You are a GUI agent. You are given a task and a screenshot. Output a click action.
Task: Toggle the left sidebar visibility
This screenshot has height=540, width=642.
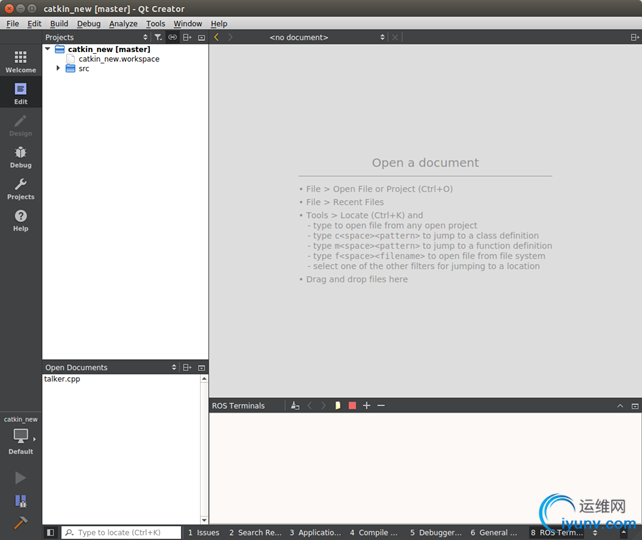click(50, 532)
